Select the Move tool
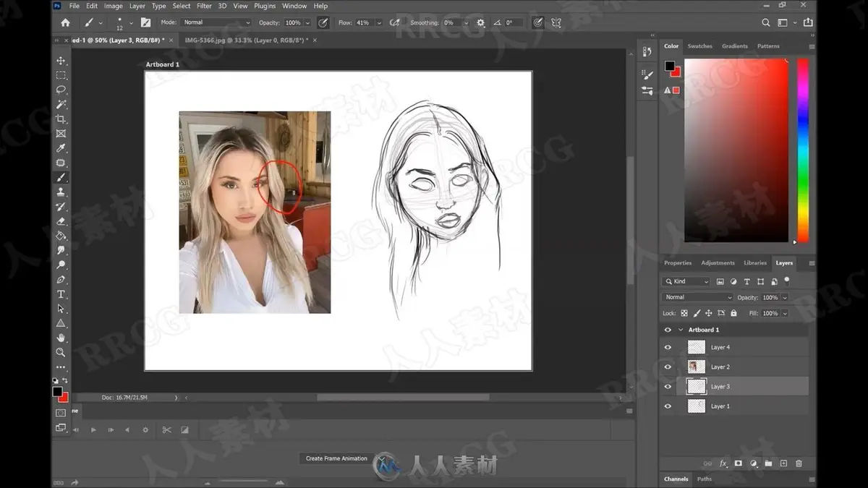 (61, 61)
